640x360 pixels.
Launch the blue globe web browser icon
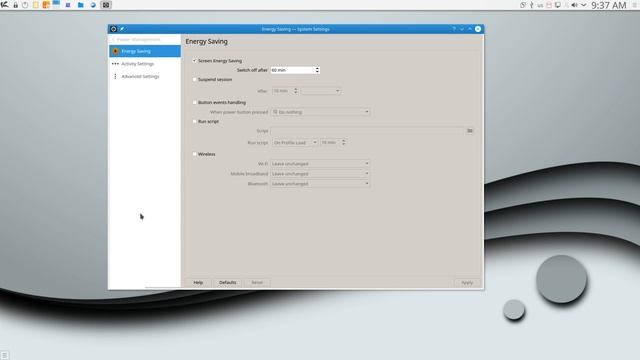[93, 5]
